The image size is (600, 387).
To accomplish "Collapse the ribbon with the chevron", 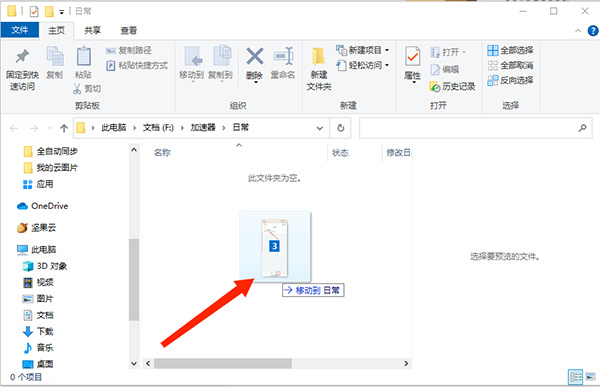I will point(578,31).
